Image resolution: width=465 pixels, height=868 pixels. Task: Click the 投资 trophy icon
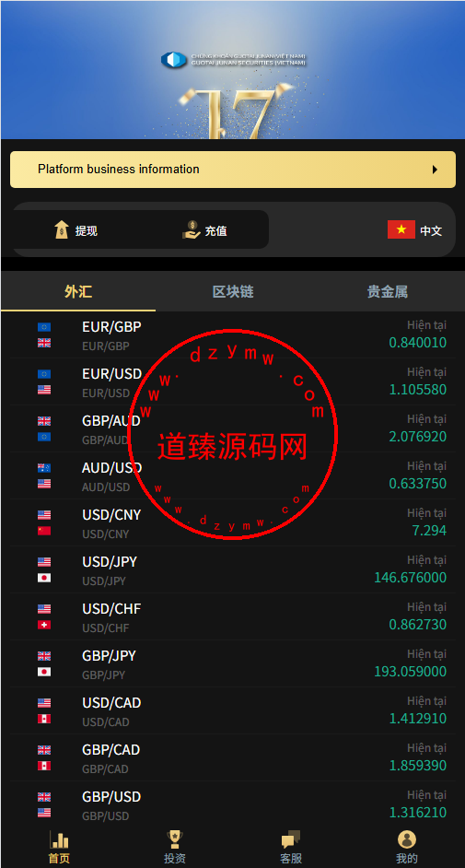point(175,839)
